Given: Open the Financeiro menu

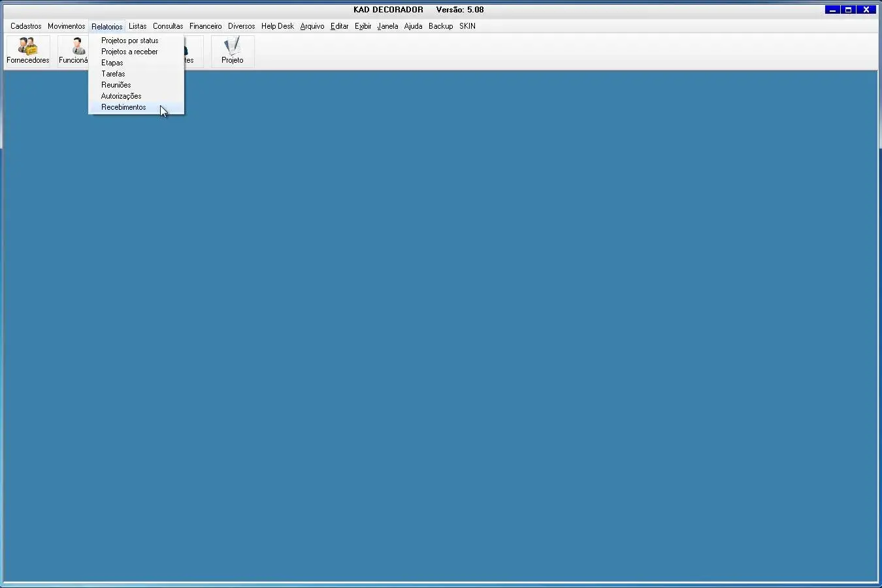Looking at the screenshot, I should (205, 26).
